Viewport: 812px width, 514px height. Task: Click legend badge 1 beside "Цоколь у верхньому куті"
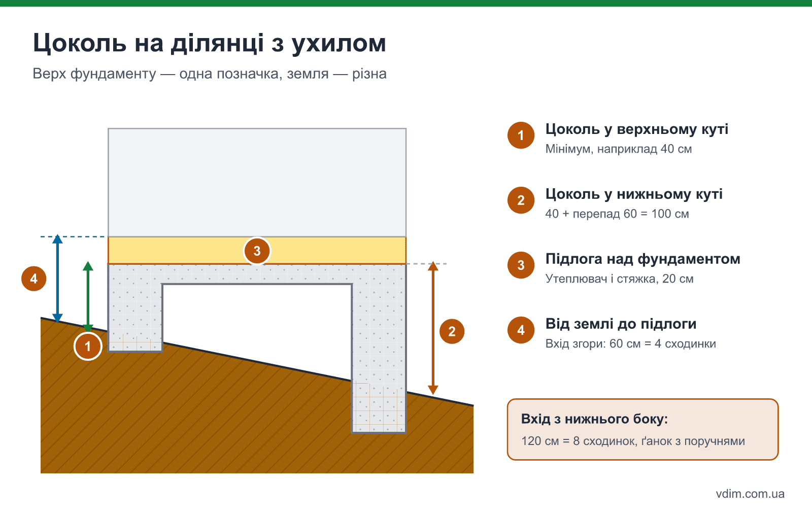(x=521, y=135)
